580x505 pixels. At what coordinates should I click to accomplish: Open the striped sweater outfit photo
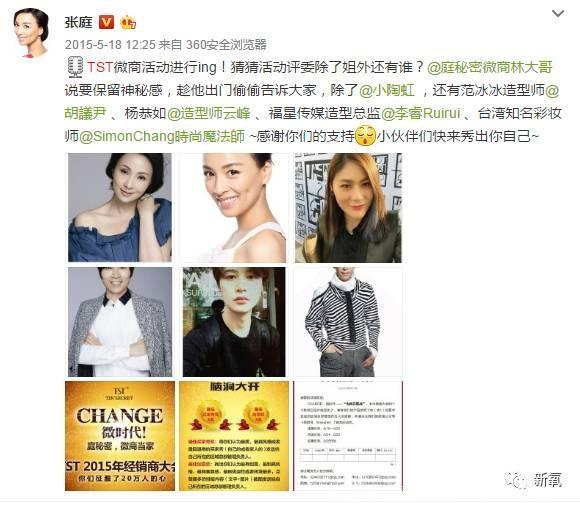pos(348,322)
